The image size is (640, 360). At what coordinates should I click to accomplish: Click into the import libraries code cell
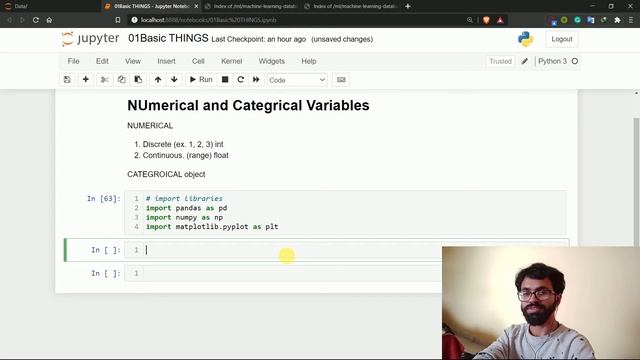click(345, 213)
